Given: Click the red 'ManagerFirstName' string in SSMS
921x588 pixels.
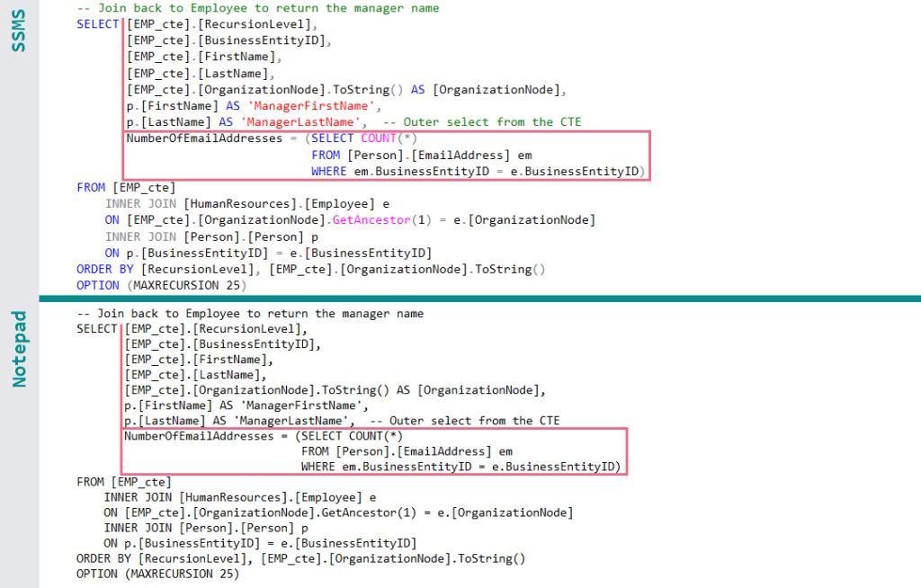Looking at the screenshot, I should pos(310,106).
